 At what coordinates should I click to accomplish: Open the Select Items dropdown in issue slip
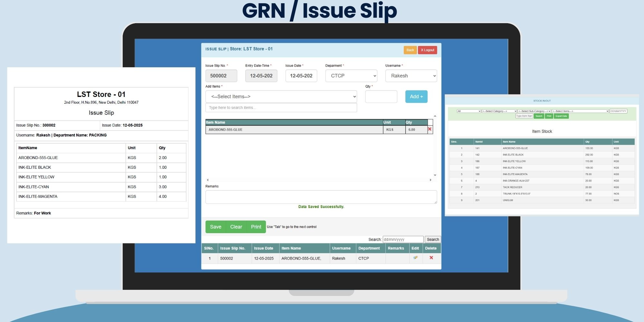tap(281, 97)
